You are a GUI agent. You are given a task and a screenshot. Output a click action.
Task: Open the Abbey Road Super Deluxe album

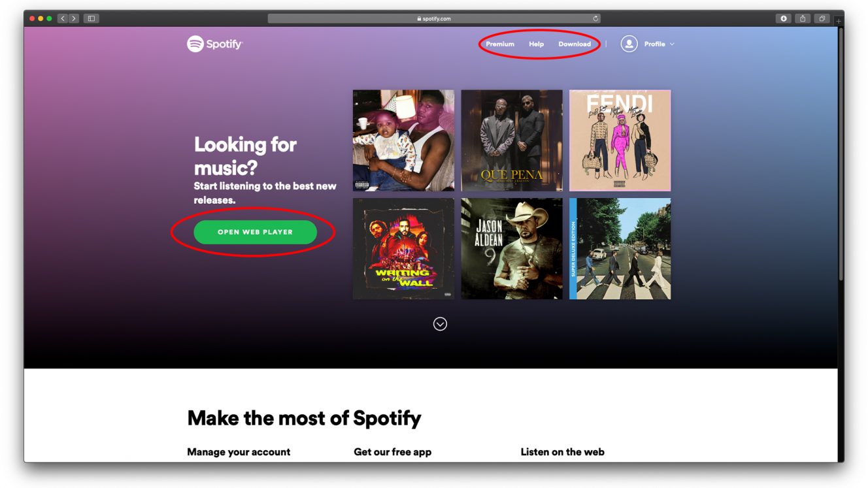tap(620, 249)
